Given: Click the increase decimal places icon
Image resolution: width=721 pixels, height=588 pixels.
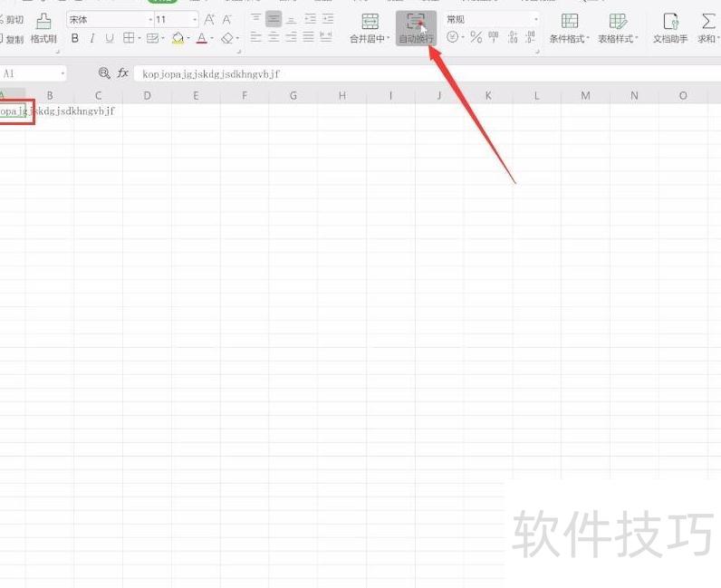Looking at the screenshot, I should coord(514,37).
